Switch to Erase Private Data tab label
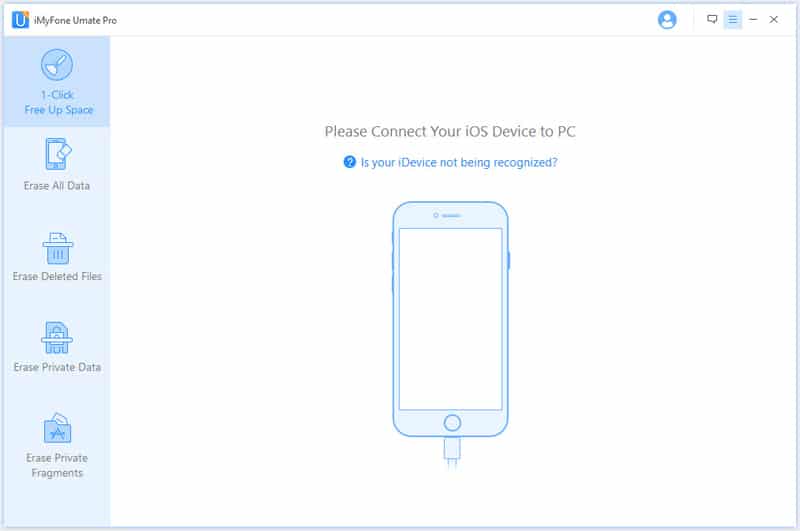Screen dimensions: 800x531 pyautogui.click(x=57, y=367)
